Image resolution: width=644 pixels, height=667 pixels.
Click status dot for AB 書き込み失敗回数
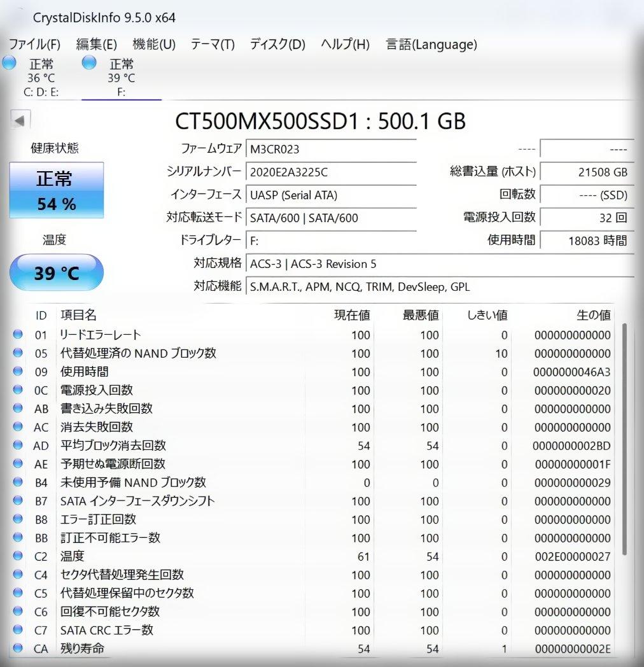click(x=18, y=408)
